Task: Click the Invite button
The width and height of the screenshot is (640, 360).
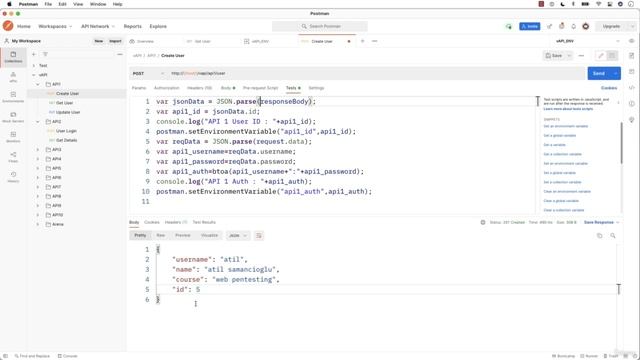Action: 530,27
